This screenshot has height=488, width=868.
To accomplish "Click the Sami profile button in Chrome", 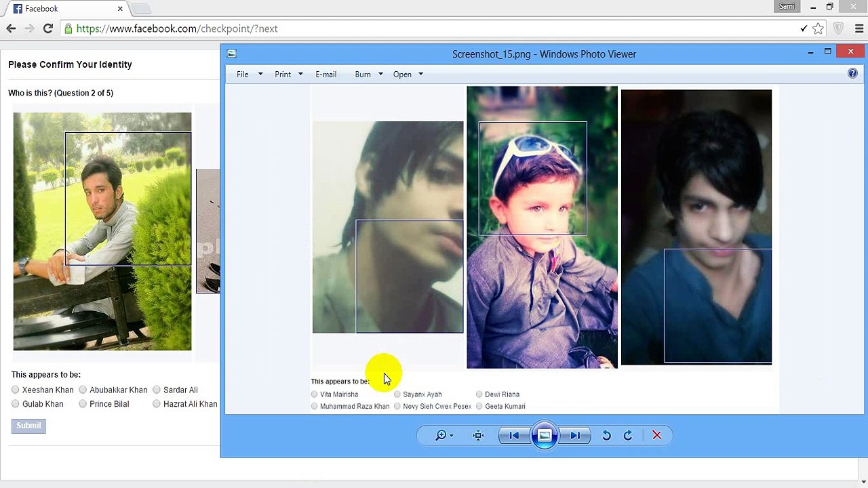I will tap(787, 6).
